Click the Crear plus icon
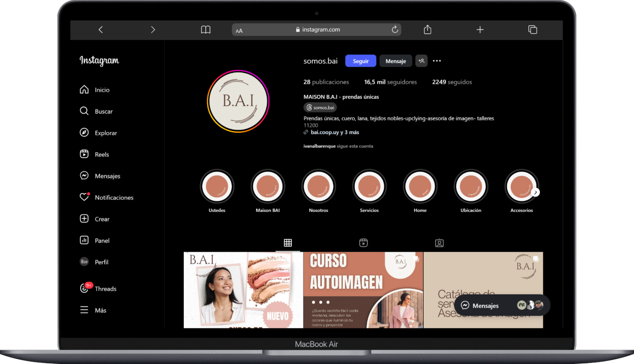Image resolution: width=634 pixels, height=364 pixels. pos(84,219)
